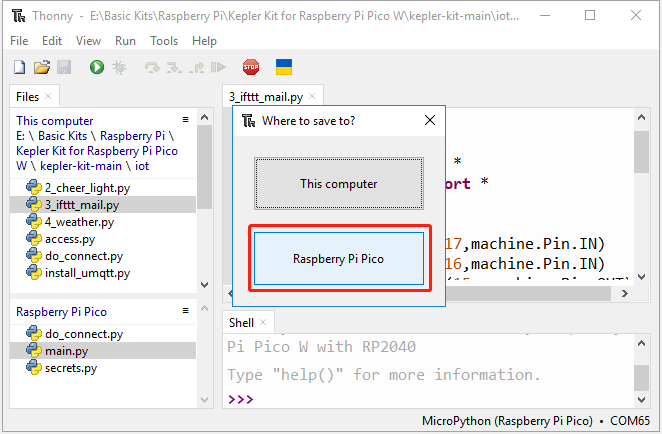
Task: Click the Debug bug icon
Action: coord(119,67)
